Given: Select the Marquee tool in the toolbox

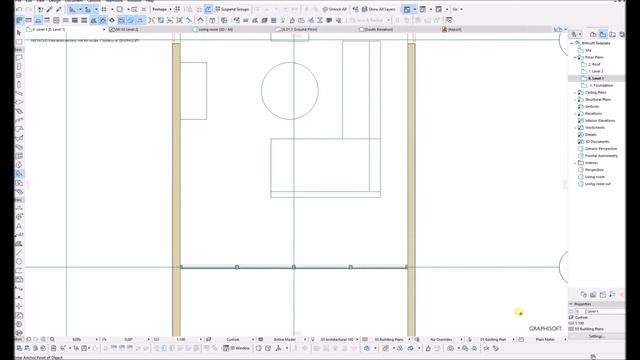Looking at the screenshot, I should pyautogui.click(x=19, y=42).
